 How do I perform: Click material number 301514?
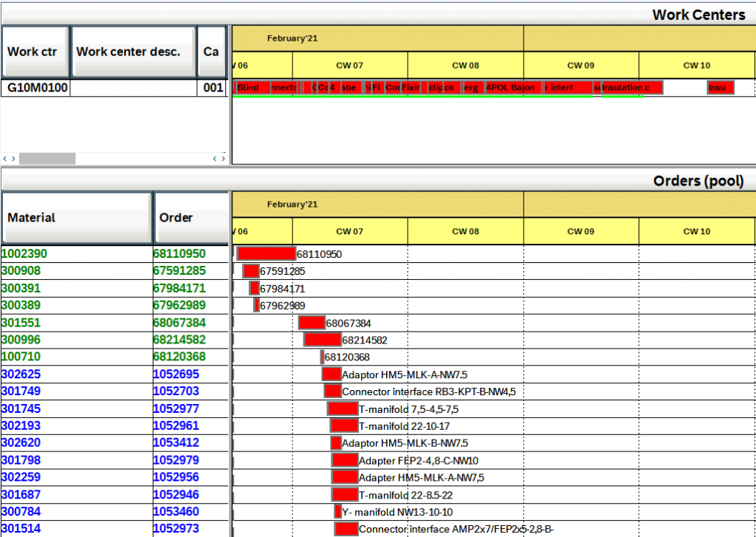pos(21,529)
